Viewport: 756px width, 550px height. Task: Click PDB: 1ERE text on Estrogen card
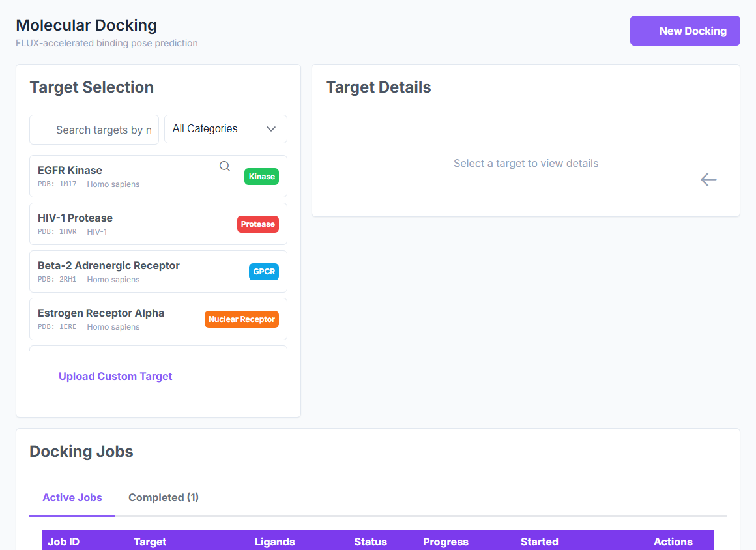coord(57,327)
